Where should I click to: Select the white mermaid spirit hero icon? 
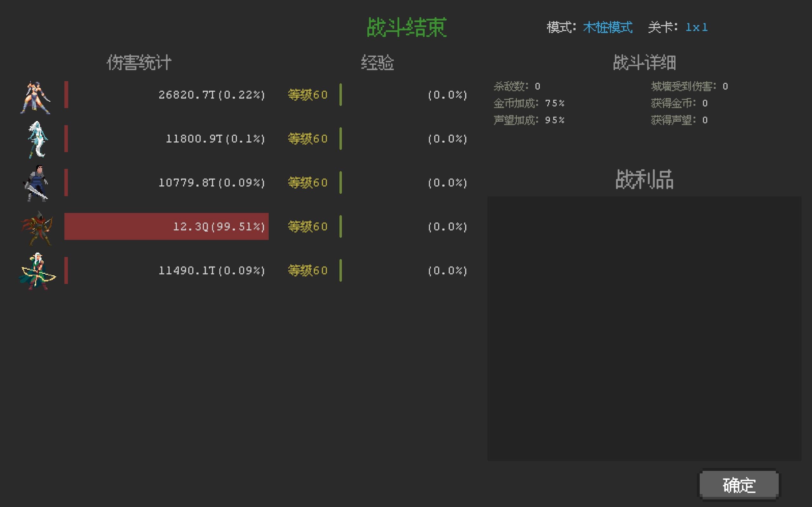pos(37,139)
